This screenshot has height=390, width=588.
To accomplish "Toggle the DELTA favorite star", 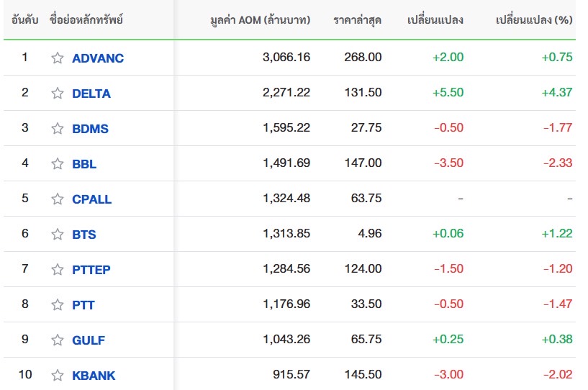I will pos(58,94).
